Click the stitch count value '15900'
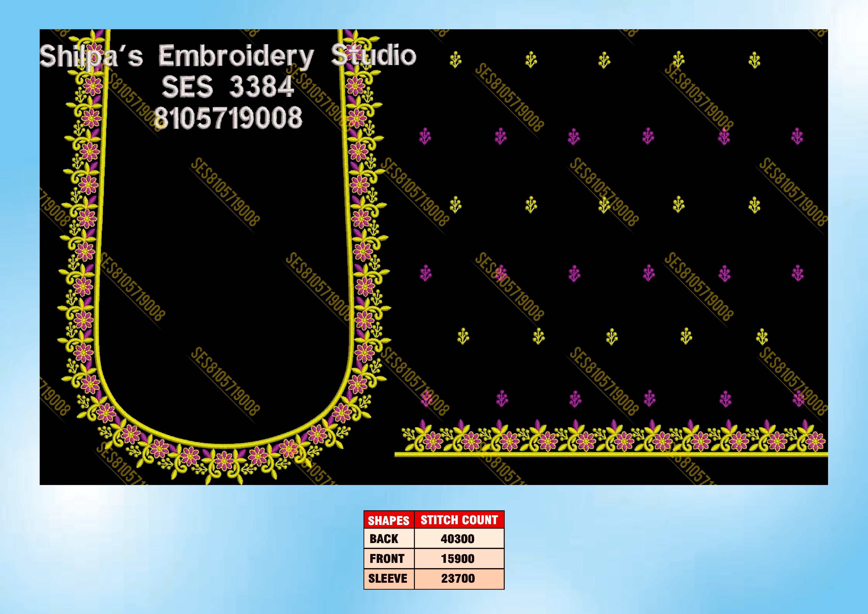Viewport: 868px width, 614px height. (458, 559)
